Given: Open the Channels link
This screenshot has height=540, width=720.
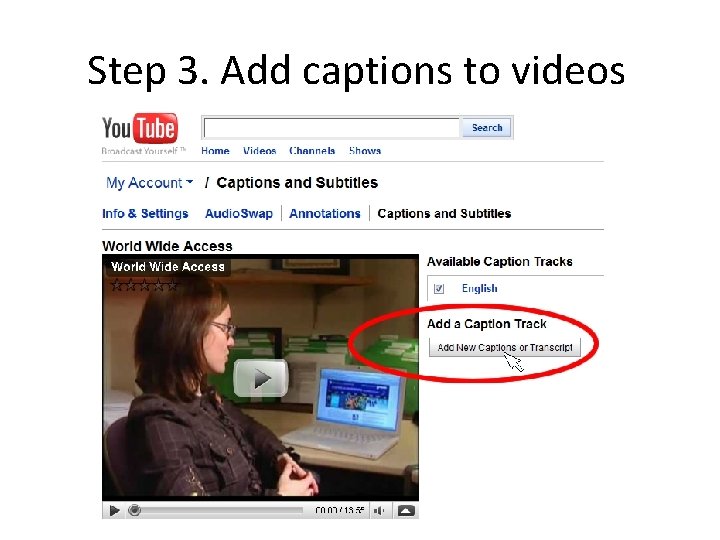Looking at the screenshot, I should (312, 151).
